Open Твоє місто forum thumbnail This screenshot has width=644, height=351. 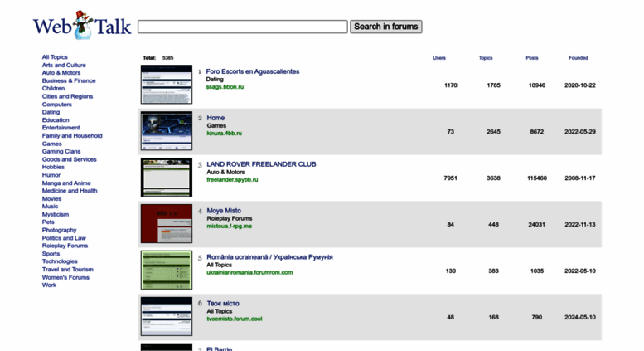pos(167,316)
